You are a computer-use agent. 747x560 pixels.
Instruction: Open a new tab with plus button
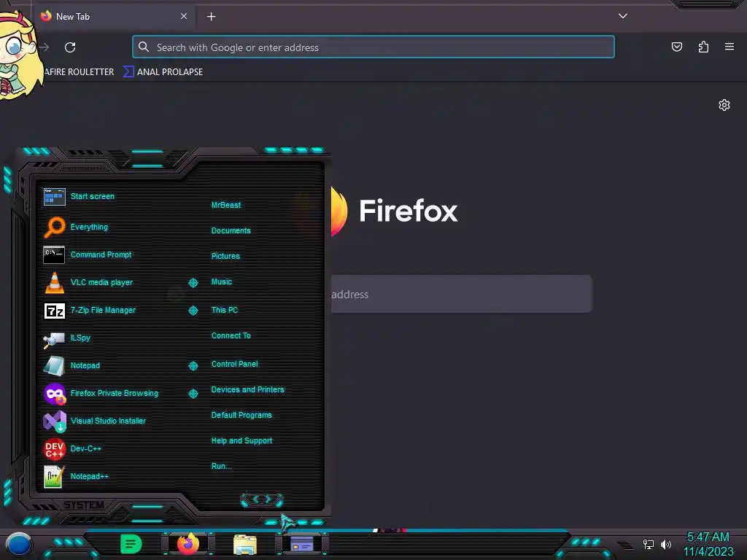211,17
